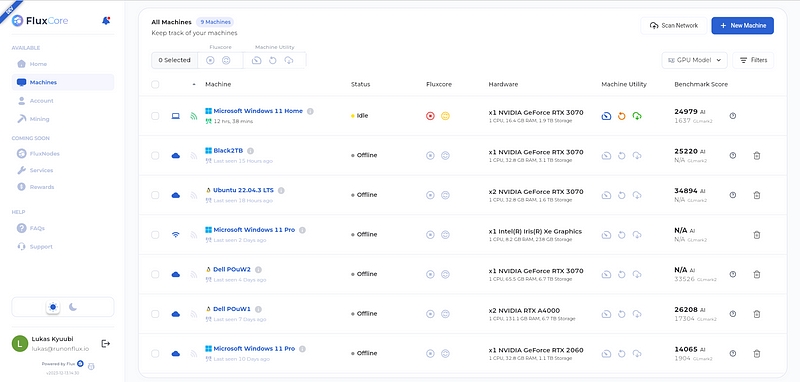Click Fluxcore start icon in selection toolbar
800x382 pixels.
(x=210, y=60)
